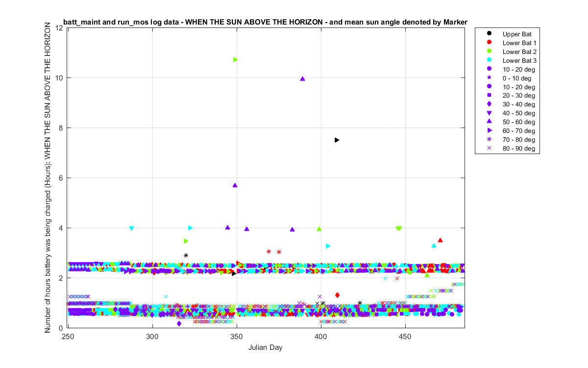
Task: Select the purple diamond near 0.2 hours
Action: pos(179,323)
